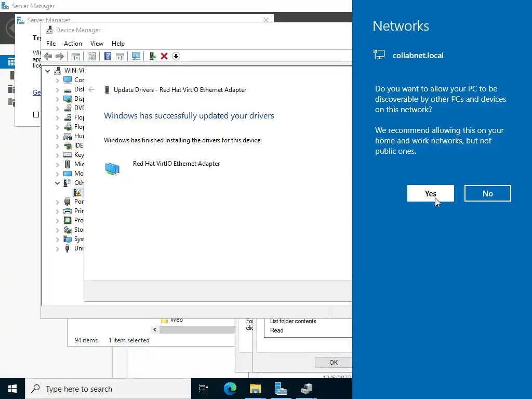Expand the 'Disl' disk drives category
Image resolution: width=532 pixels, height=399 pixels.
pyautogui.click(x=57, y=90)
